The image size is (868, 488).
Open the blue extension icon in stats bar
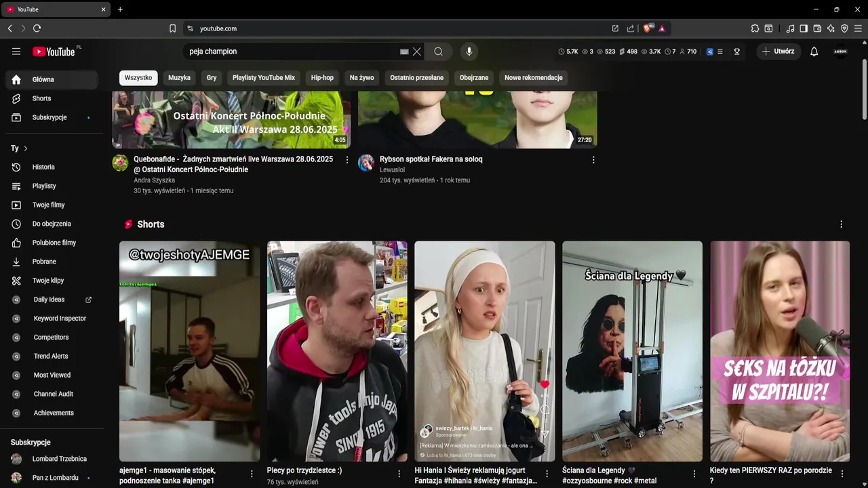(710, 52)
